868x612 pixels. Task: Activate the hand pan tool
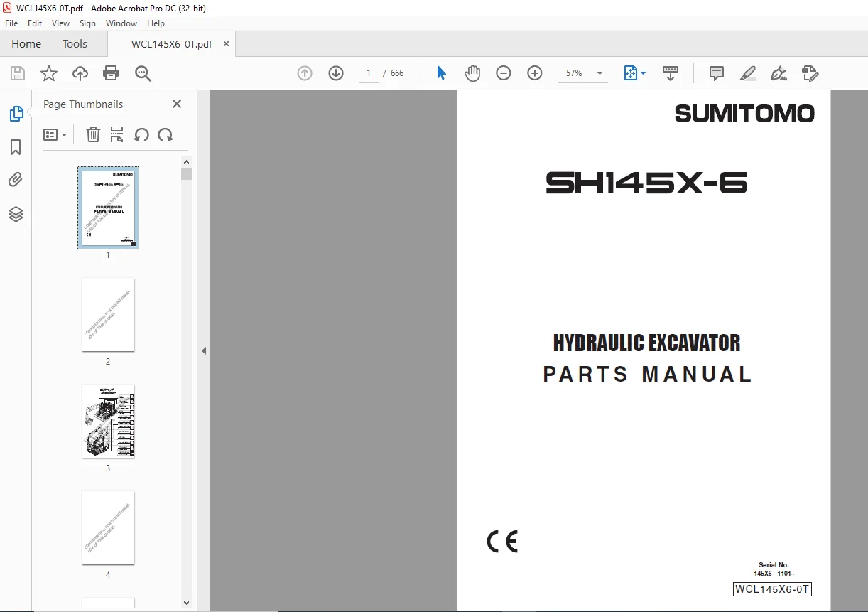(x=472, y=73)
